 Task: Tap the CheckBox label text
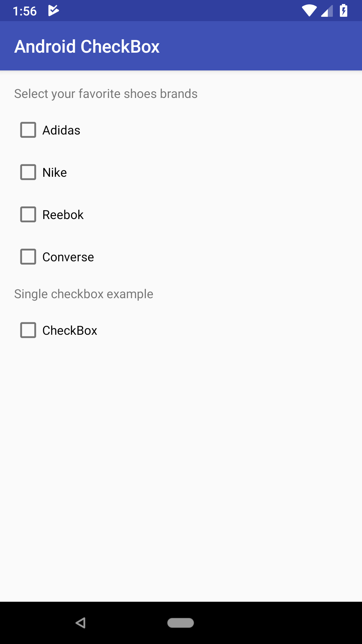pyautogui.click(x=69, y=330)
